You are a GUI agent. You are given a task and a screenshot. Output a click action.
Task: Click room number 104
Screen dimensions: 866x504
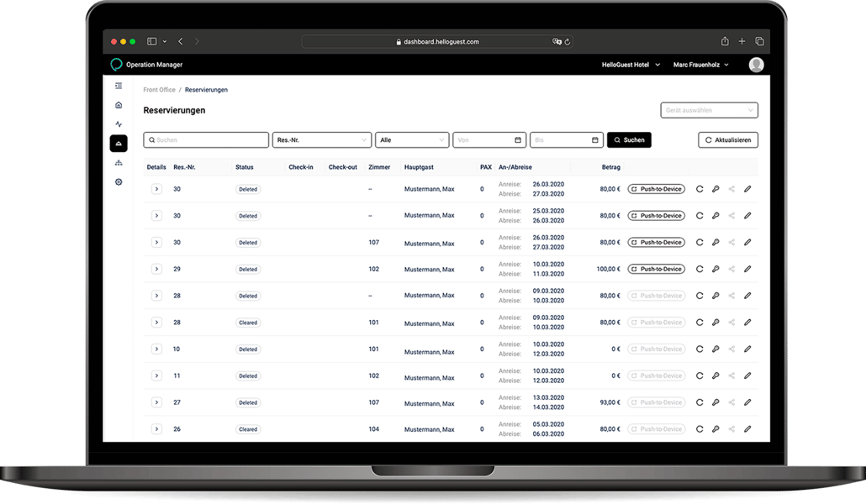click(x=374, y=429)
